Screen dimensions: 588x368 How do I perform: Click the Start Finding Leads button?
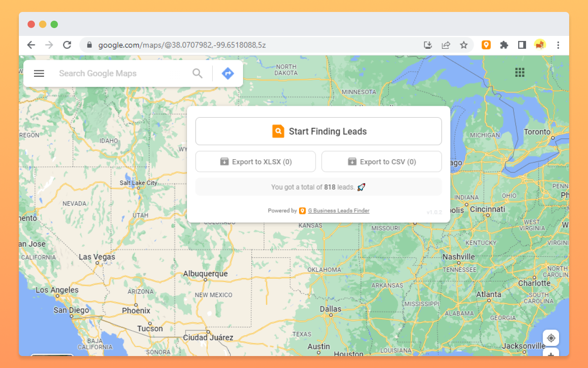tap(318, 131)
